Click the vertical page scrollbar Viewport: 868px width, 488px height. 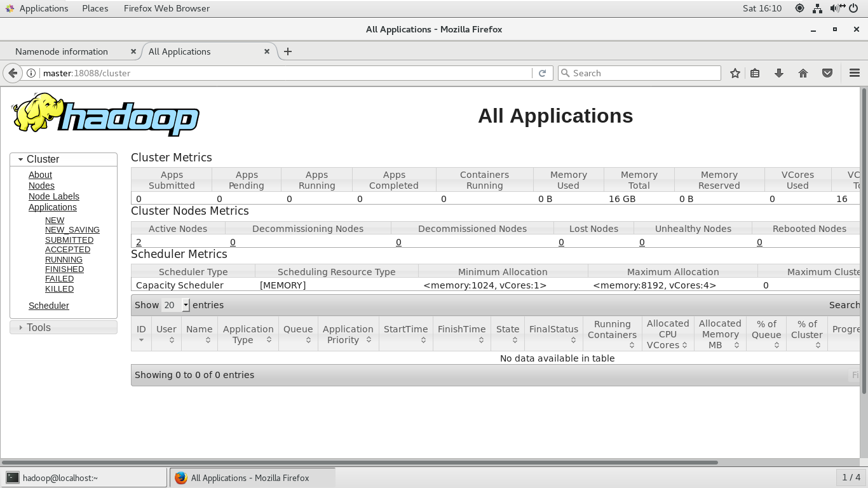(x=864, y=241)
